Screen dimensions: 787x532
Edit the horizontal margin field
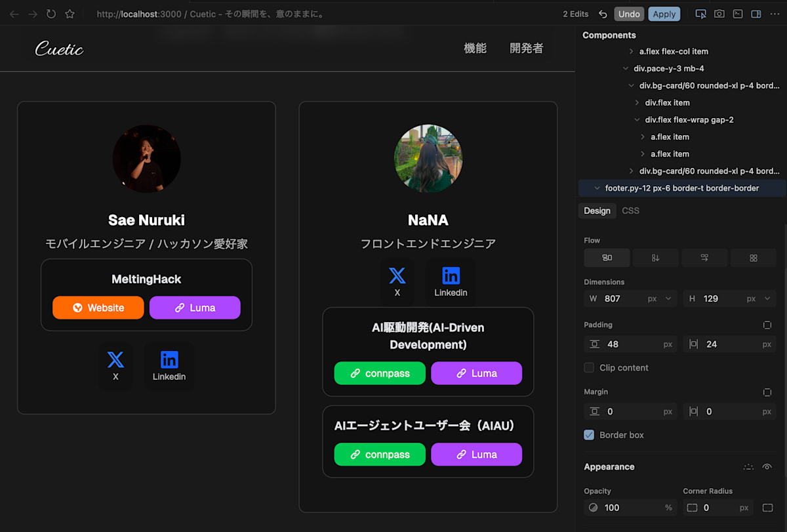729,411
